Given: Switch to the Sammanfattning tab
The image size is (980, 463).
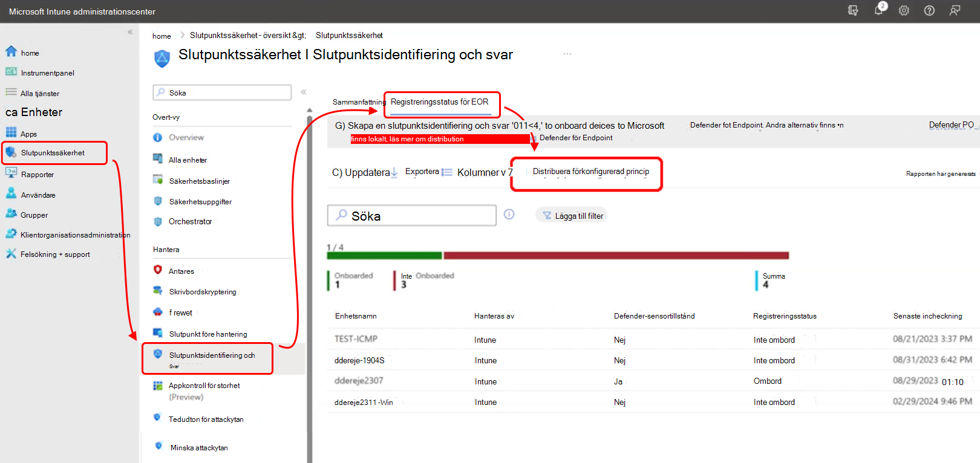Looking at the screenshot, I should (x=359, y=102).
